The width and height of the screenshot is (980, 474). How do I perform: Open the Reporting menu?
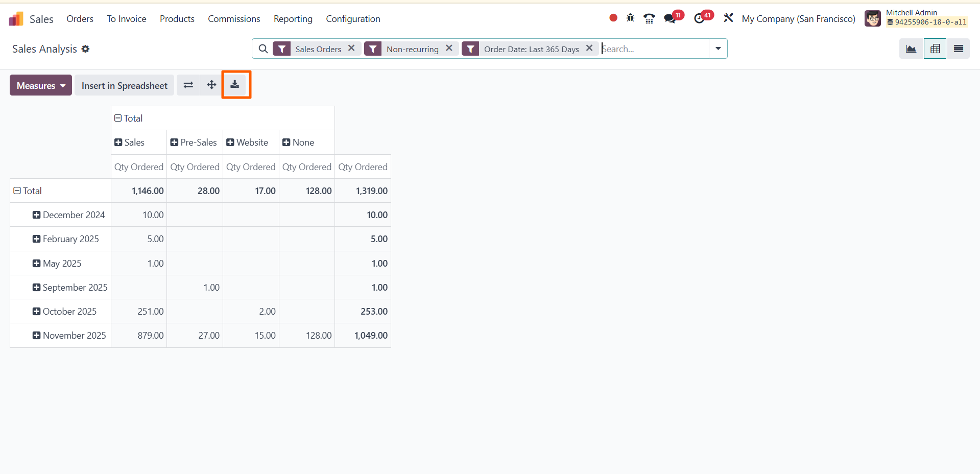pos(293,19)
